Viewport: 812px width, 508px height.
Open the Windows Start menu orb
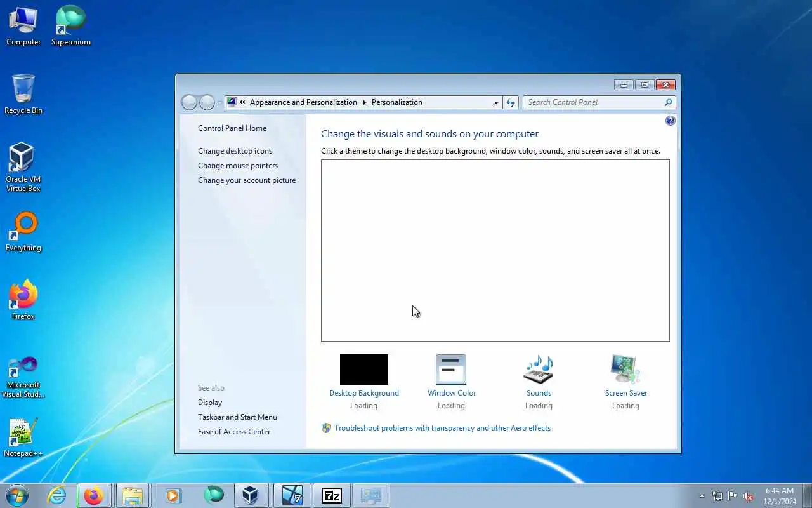[17, 495]
